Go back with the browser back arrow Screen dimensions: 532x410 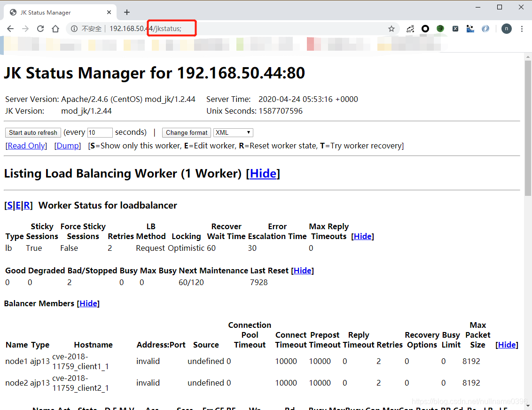(x=10, y=29)
